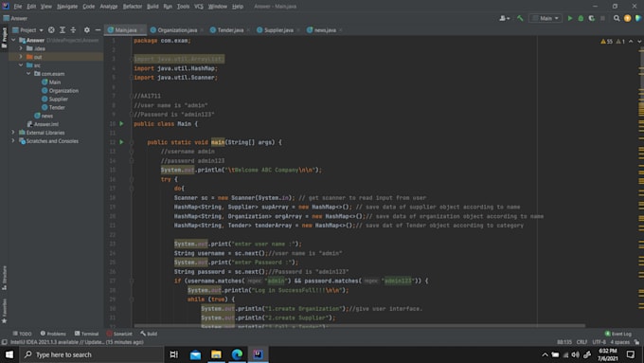
Task: Open the TODO tool window
Action: (22, 334)
